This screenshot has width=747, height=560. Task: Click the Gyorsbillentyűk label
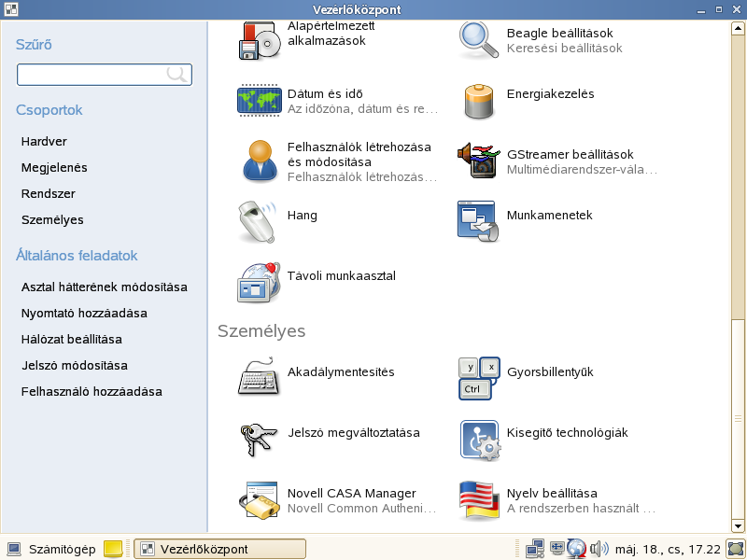[x=550, y=371]
